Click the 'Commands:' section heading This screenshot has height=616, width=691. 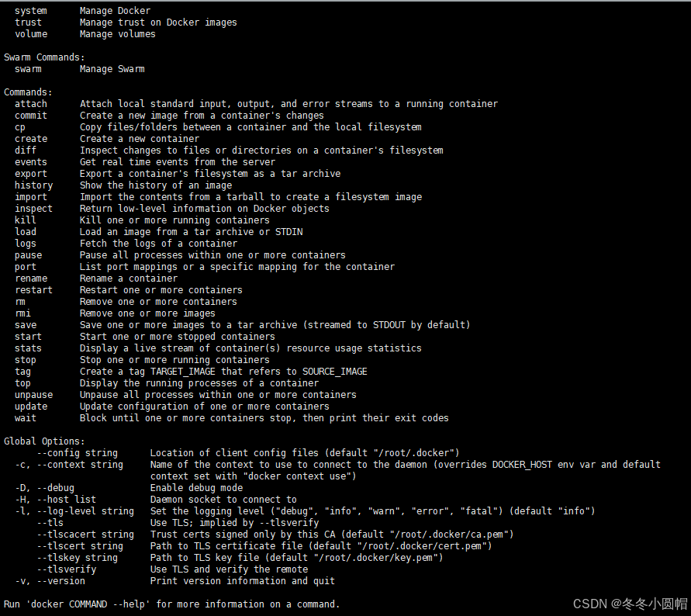coord(28,92)
